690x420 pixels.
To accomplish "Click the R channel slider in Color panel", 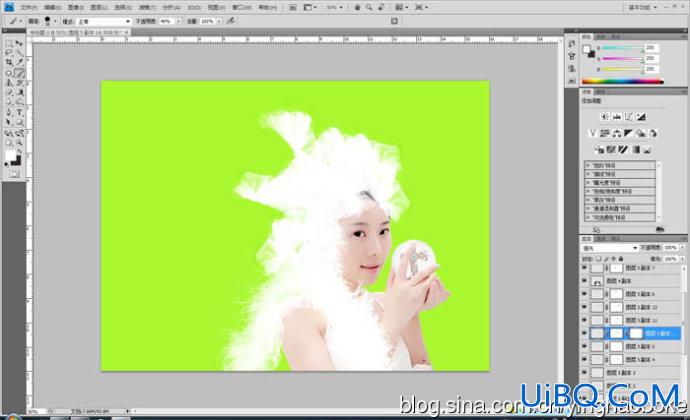I will tap(623, 48).
